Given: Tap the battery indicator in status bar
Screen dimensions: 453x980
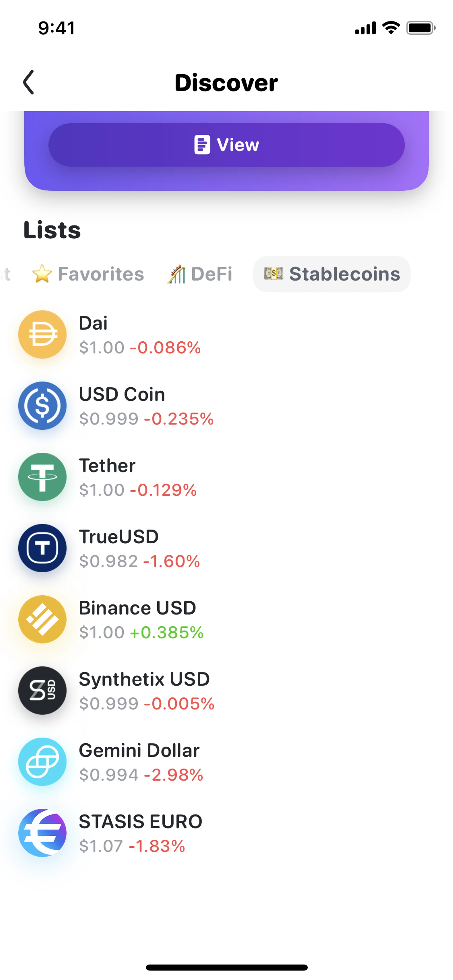Looking at the screenshot, I should tap(420, 28).
